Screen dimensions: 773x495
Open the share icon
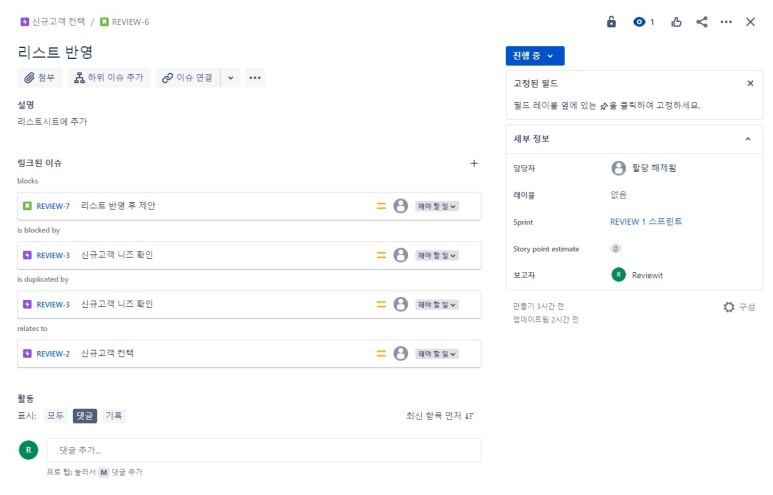702,21
